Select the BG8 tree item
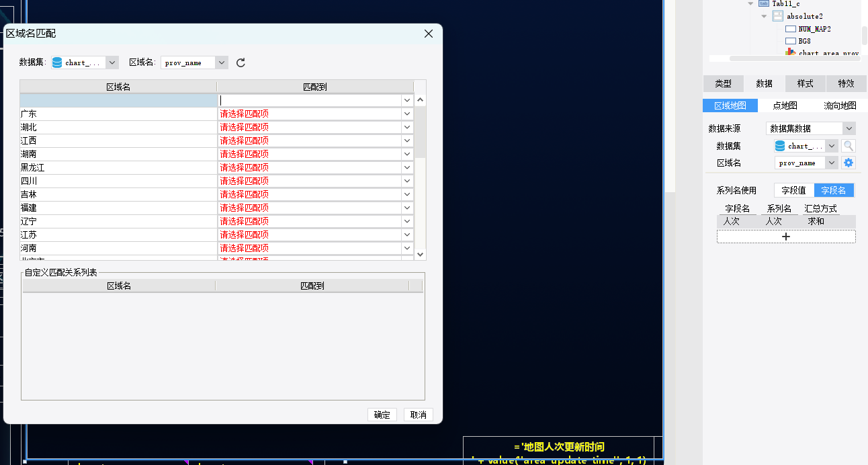This screenshot has width=868, height=465. tap(805, 41)
